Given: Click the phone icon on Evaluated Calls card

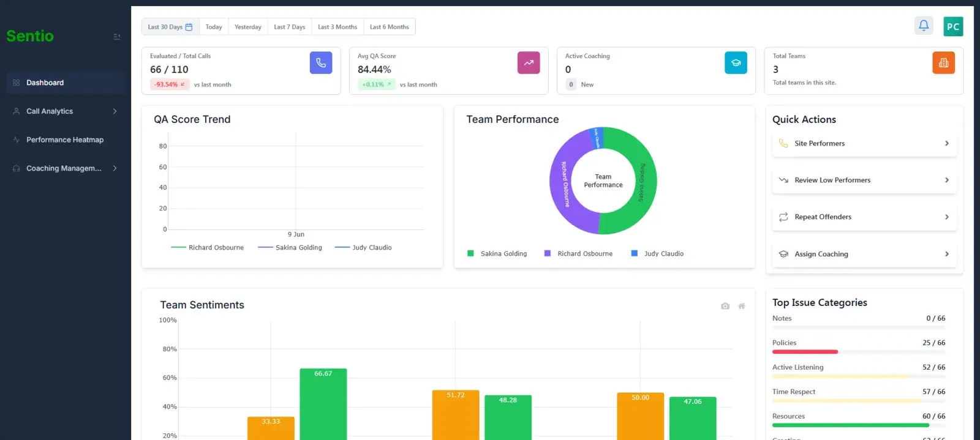Looking at the screenshot, I should (321, 62).
